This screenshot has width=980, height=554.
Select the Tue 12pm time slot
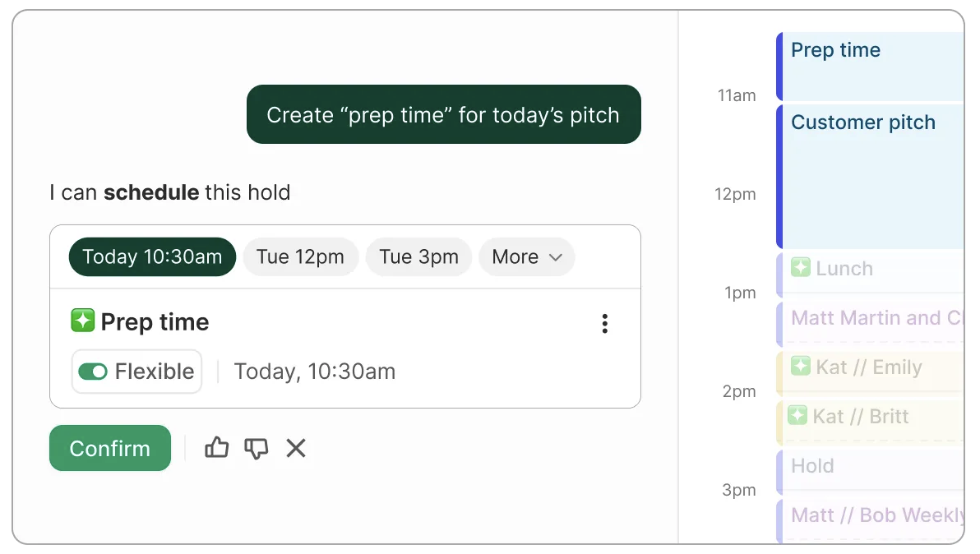coord(300,257)
